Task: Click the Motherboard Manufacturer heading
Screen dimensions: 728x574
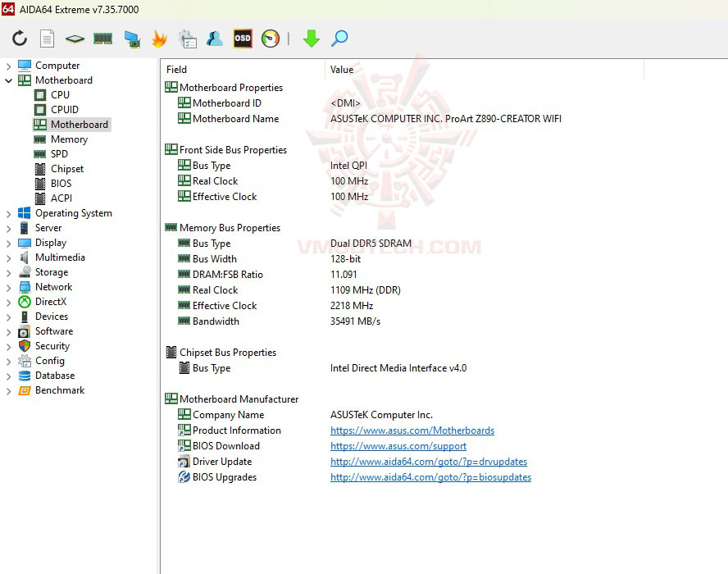Action: click(239, 399)
